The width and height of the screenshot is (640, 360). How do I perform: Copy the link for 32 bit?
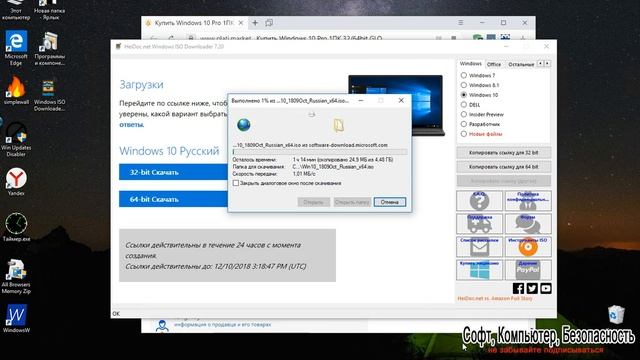(x=504, y=153)
